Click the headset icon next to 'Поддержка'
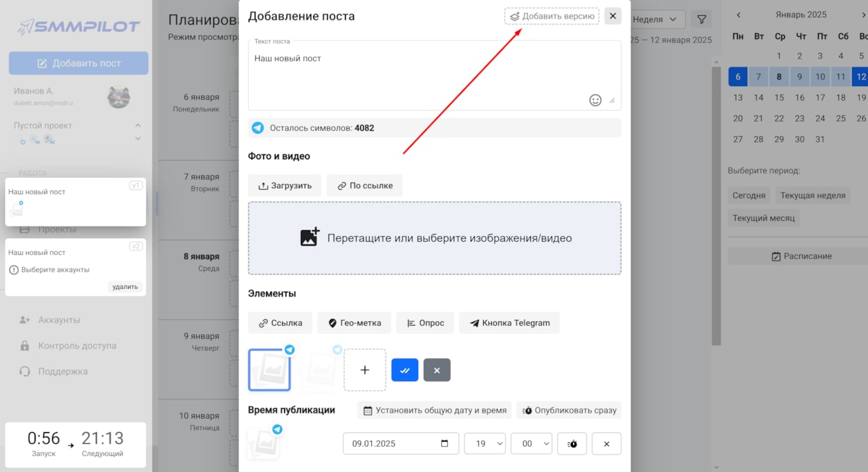Viewport: 868px width, 472px height. (x=25, y=371)
